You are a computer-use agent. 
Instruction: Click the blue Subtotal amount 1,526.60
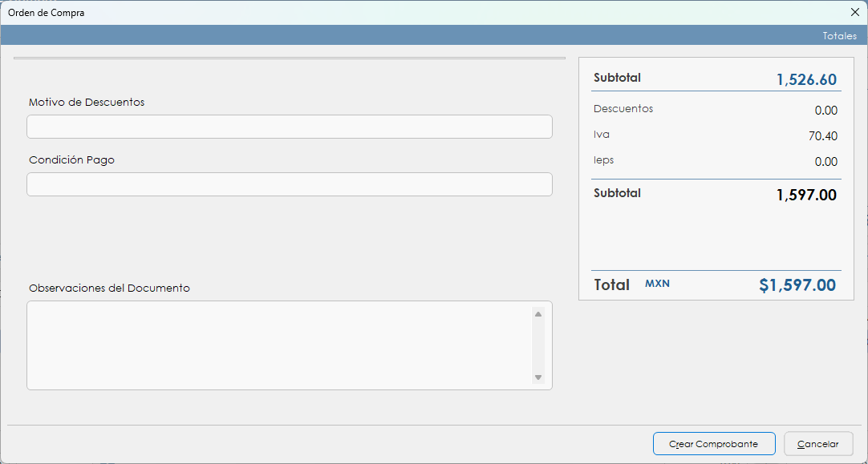(806, 80)
